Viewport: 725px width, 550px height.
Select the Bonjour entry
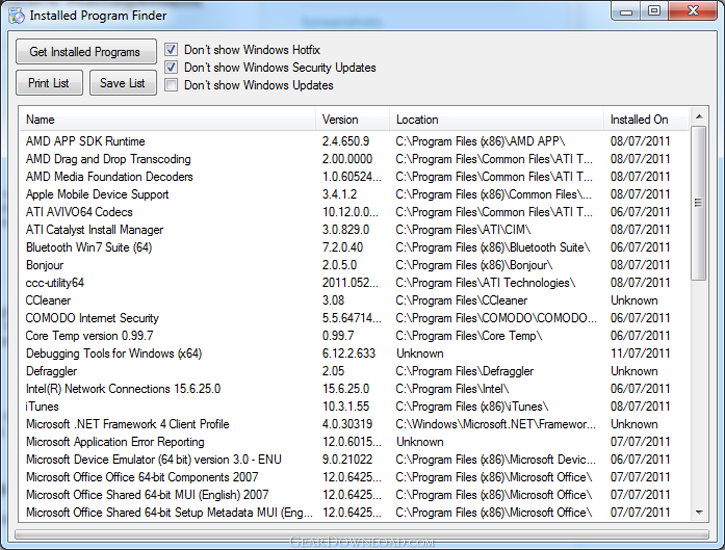pos(355,265)
